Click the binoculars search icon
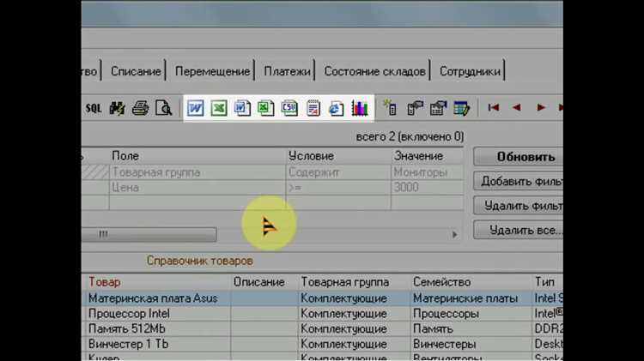 [x=117, y=108]
